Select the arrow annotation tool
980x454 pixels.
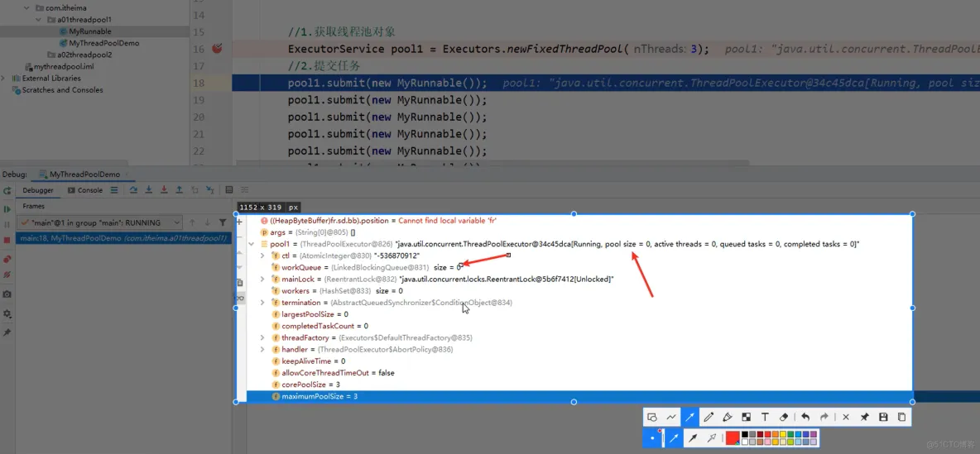(x=690, y=417)
